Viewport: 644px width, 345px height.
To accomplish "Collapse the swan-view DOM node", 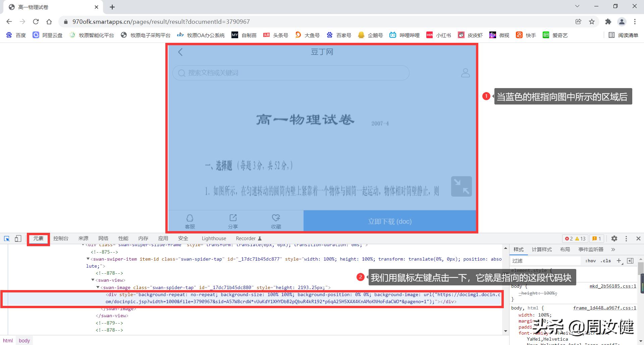I will pos(93,280).
